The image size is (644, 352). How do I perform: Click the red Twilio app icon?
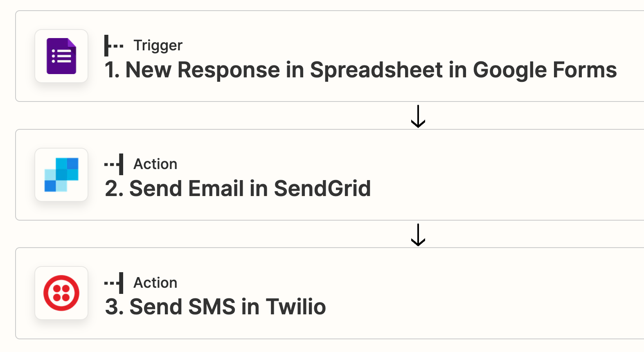click(x=61, y=293)
